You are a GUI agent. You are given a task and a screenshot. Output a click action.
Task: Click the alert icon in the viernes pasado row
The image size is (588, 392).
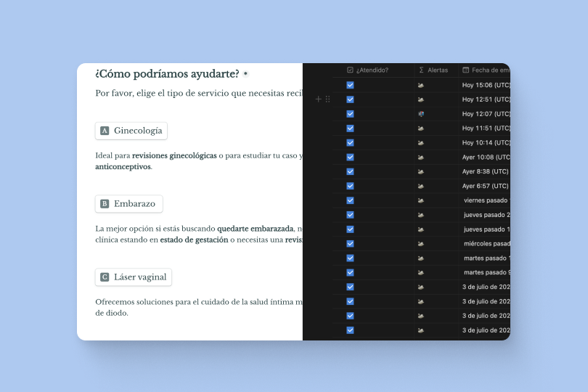(421, 200)
